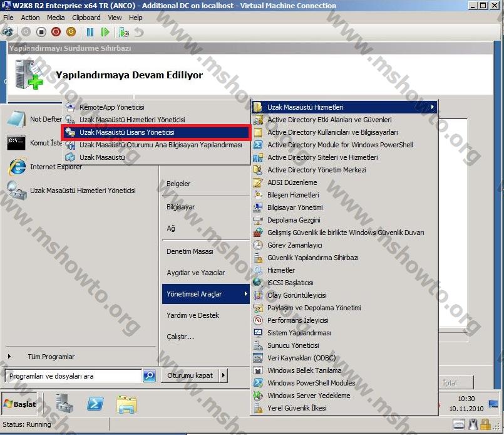The width and height of the screenshot is (504, 435).
Task: Click the red Shut Down VM icon
Action: coord(56,32)
